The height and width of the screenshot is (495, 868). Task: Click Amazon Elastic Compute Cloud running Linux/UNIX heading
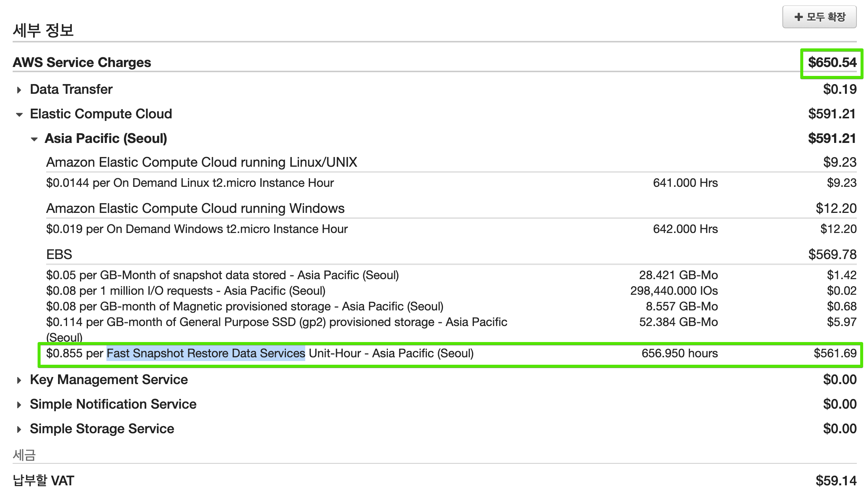pos(201,162)
